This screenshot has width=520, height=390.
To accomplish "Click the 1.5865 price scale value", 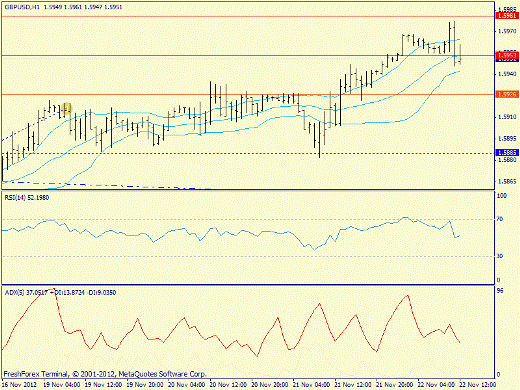I will tap(507, 182).
